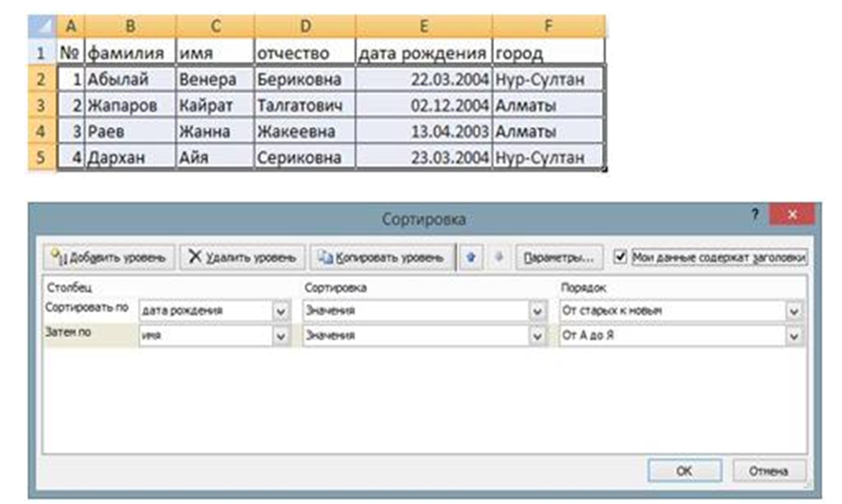Viewport: 842px width, 504px height.
Task: Expand the 'дата рождения' column dropdown
Action: tap(283, 312)
